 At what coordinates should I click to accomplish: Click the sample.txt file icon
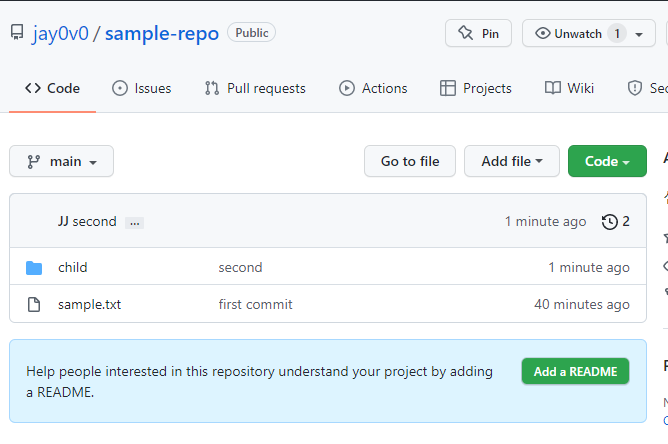pos(34,304)
